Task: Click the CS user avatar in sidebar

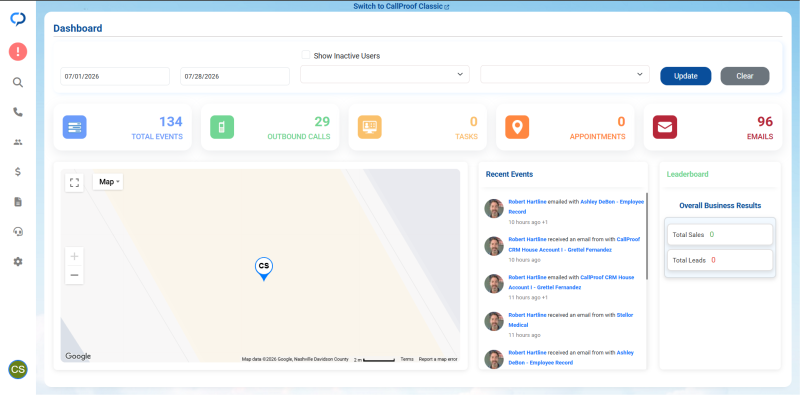Action: (x=18, y=369)
